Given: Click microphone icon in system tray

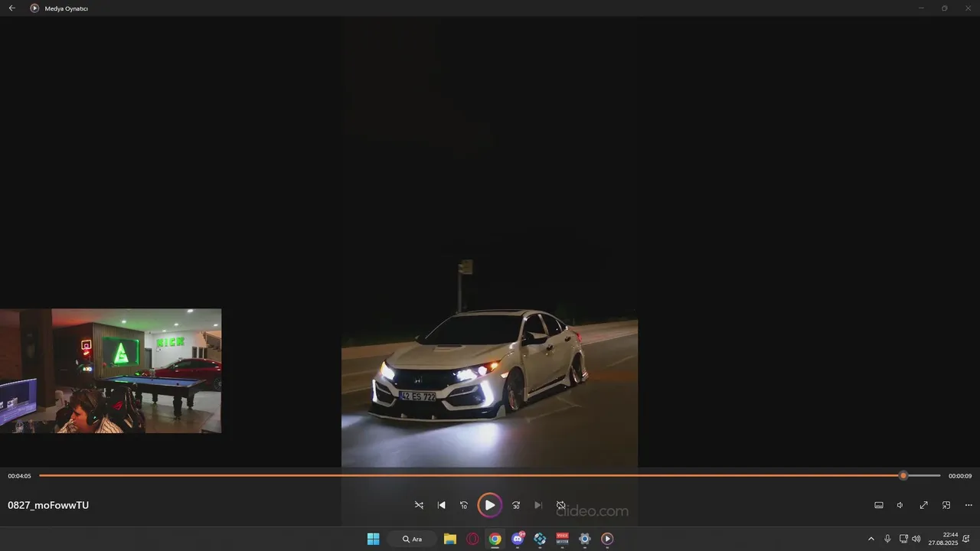Looking at the screenshot, I should pyautogui.click(x=887, y=539).
